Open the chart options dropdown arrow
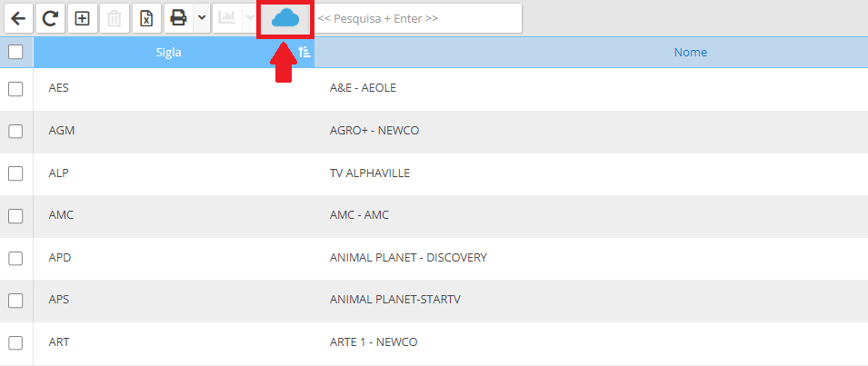Viewport: 868px width, 366px height. click(250, 18)
